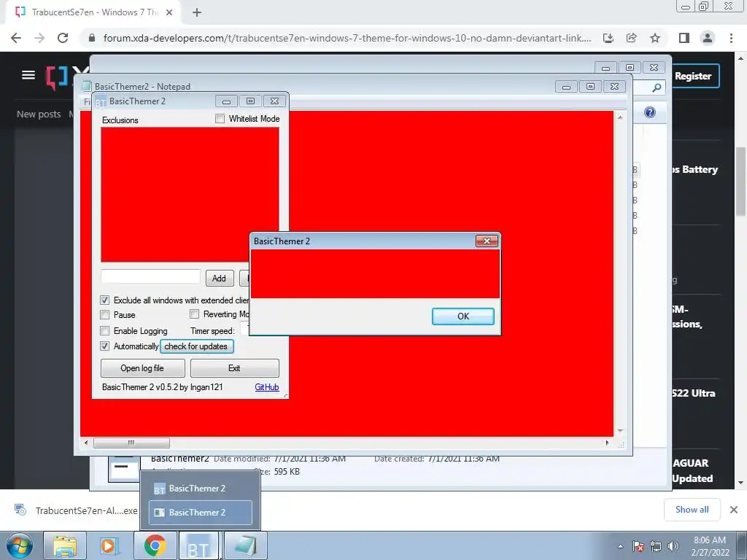Click the Notepad taskbar icon

(x=245, y=545)
